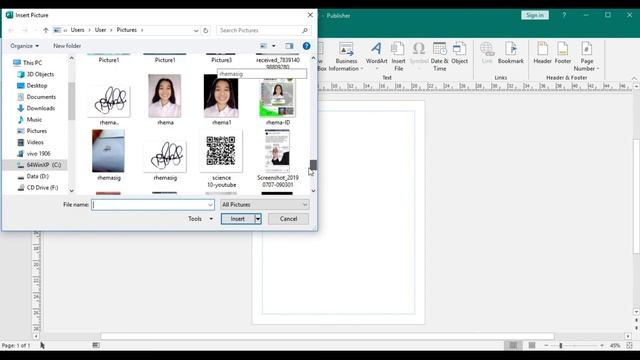
Task: Click Pictures in the address breadcrumb
Action: click(x=127, y=30)
